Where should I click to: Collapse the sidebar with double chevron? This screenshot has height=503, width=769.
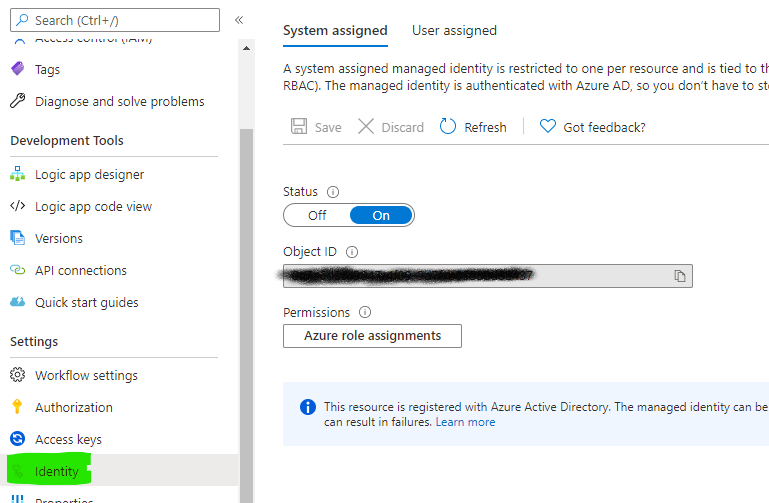pyautogui.click(x=239, y=20)
